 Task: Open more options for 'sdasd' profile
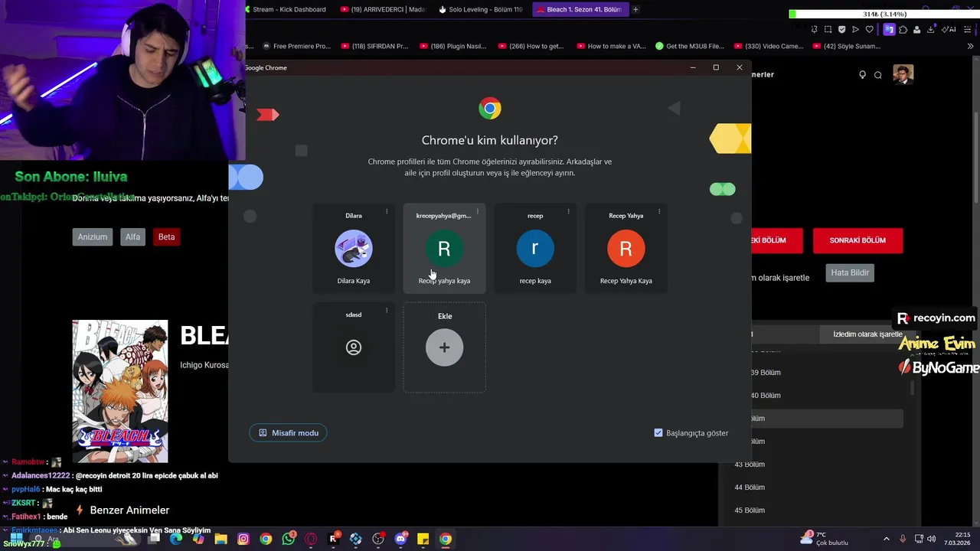tap(387, 311)
